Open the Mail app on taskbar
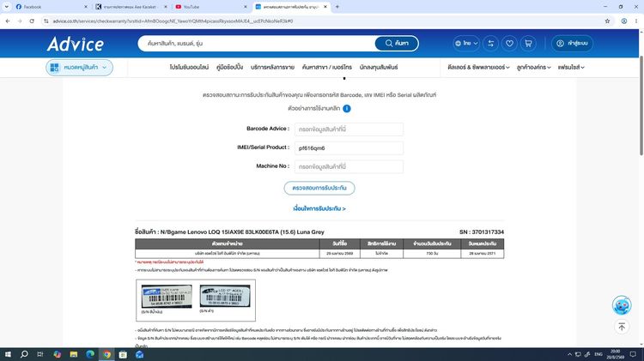644x361 pixels. pyautogui.click(x=140, y=354)
